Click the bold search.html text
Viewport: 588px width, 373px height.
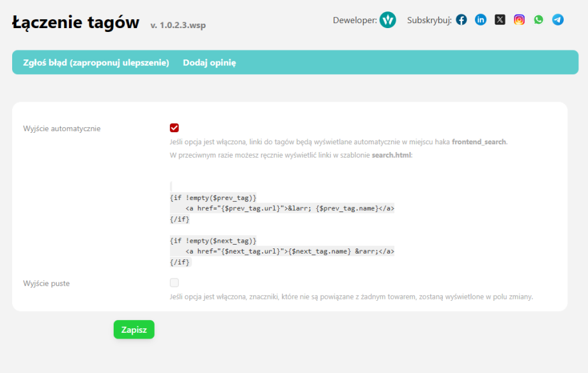click(x=391, y=155)
